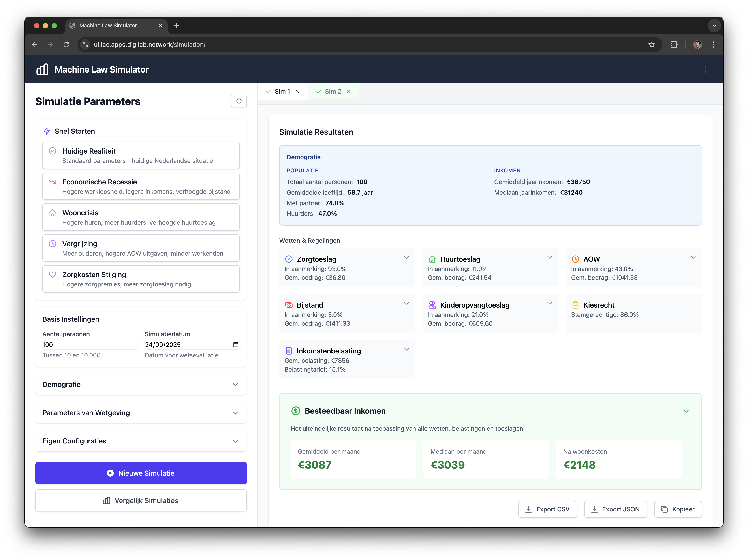Start a Nieuwe Simulatie
The height and width of the screenshot is (560, 748).
141,473
